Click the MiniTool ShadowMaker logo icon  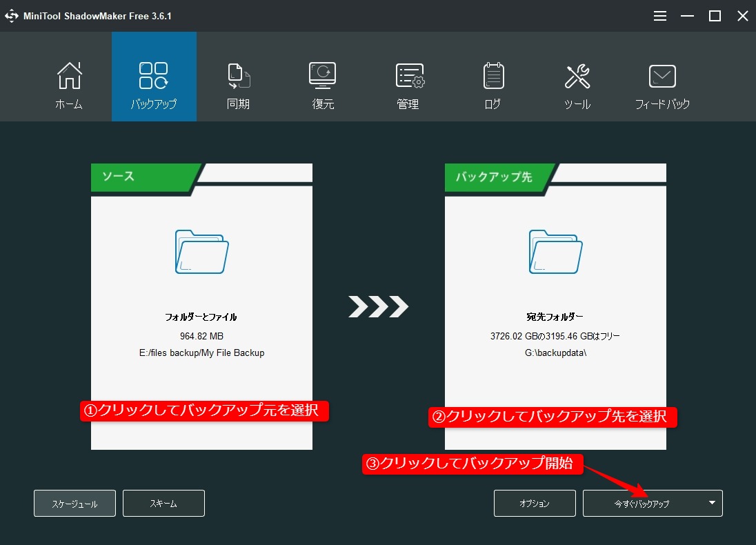pyautogui.click(x=12, y=16)
